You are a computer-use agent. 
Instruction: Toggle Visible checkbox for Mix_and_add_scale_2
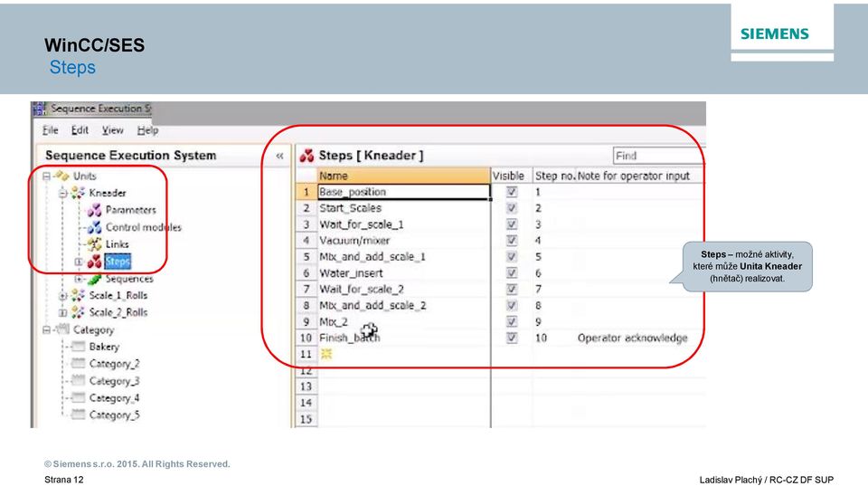click(x=512, y=305)
